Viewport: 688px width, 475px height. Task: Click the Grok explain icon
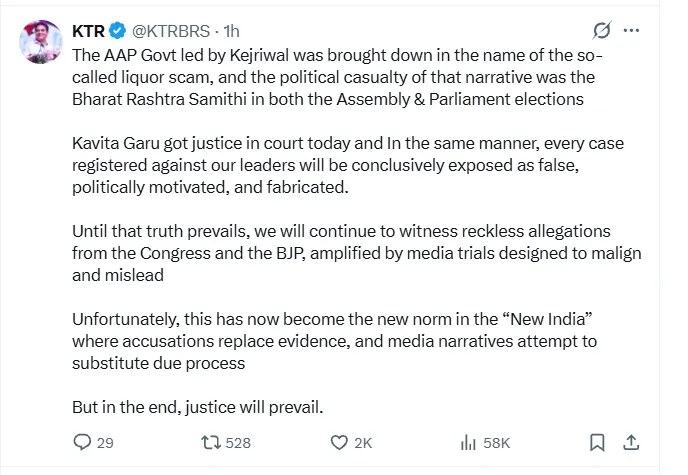click(x=602, y=30)
